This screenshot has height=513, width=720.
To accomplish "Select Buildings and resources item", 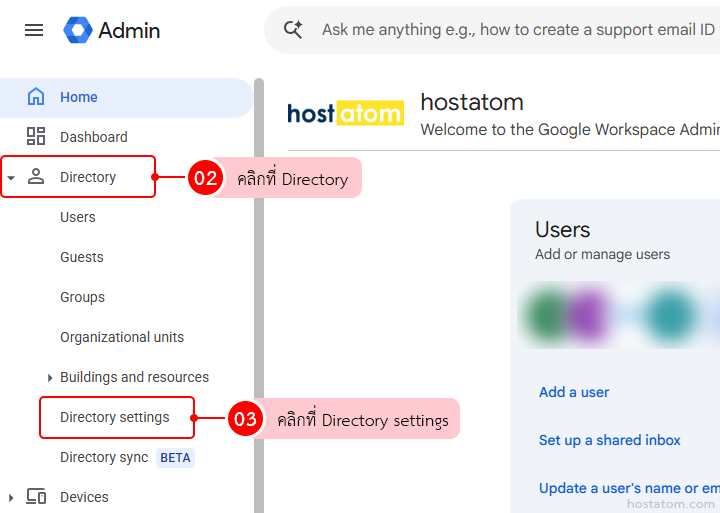I will pos(134,377).
